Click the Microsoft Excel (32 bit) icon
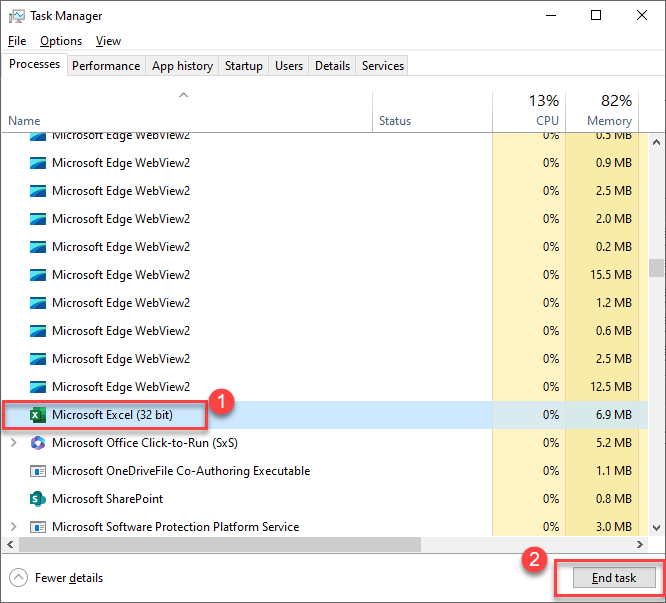The height and width of the screenshot is (603, 666). click(x=38, y=415)
